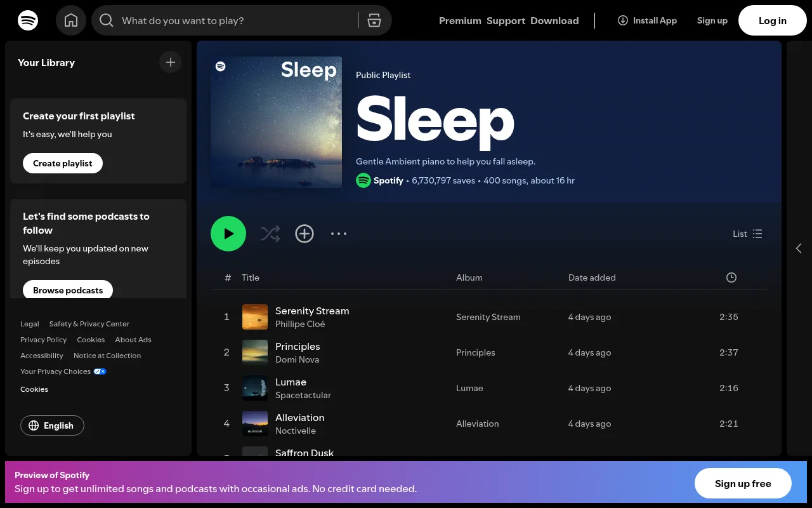Click the Lumae track artwork
This screenshot has height=508, width=812.
pos(255,388)
